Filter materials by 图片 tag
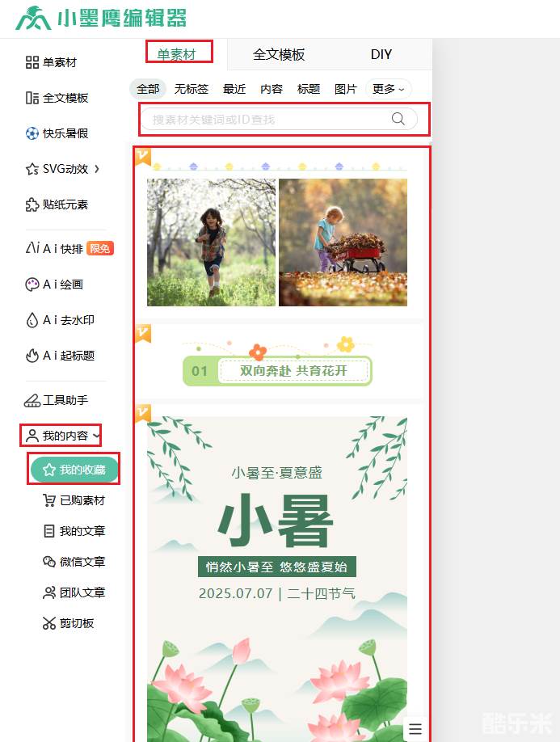 point(346,89)
